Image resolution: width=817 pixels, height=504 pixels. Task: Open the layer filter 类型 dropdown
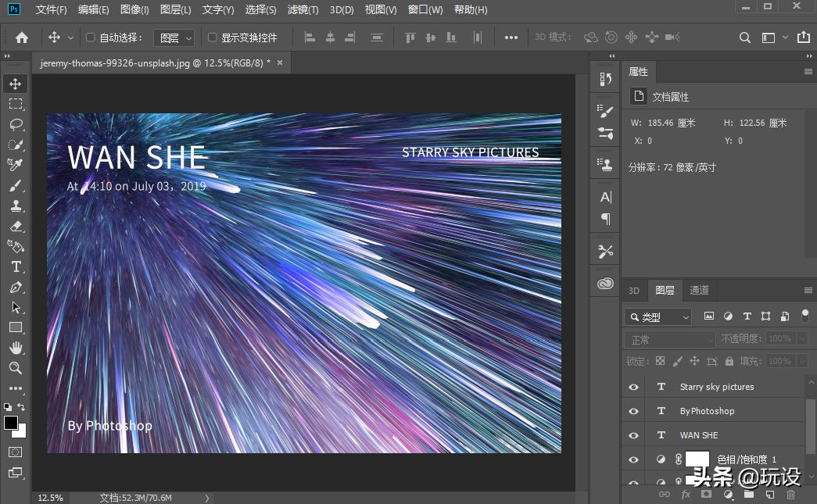658,316
